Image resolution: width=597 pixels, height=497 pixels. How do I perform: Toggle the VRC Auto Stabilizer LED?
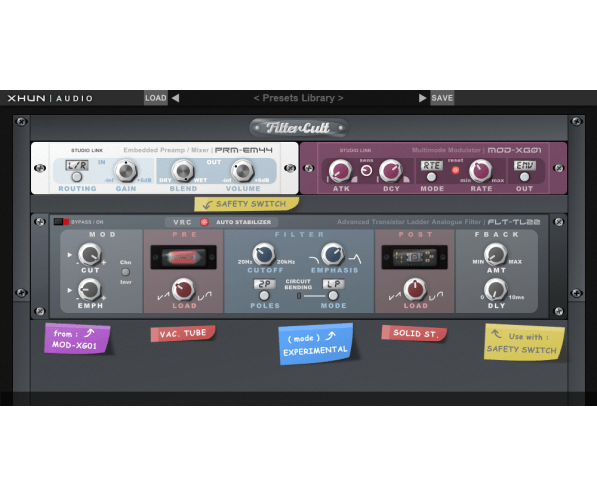coord(204,222)
